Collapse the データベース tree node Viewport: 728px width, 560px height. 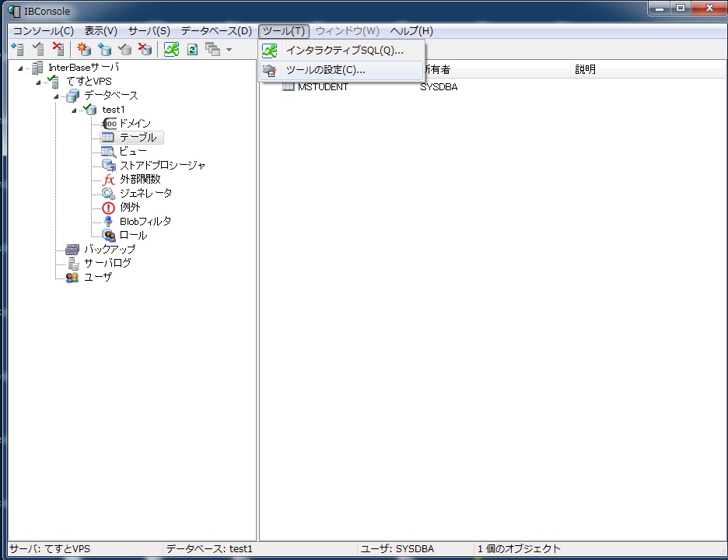56,96
